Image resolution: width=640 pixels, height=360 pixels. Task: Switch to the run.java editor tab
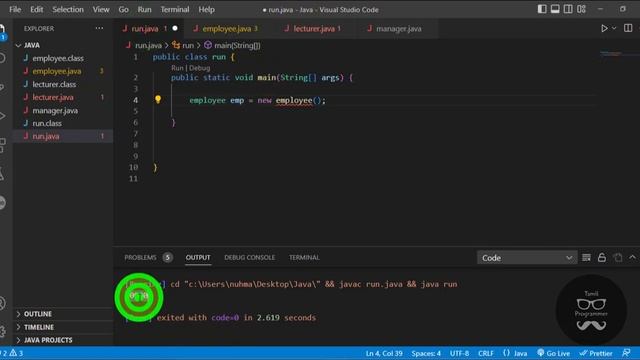click(149, 29)
